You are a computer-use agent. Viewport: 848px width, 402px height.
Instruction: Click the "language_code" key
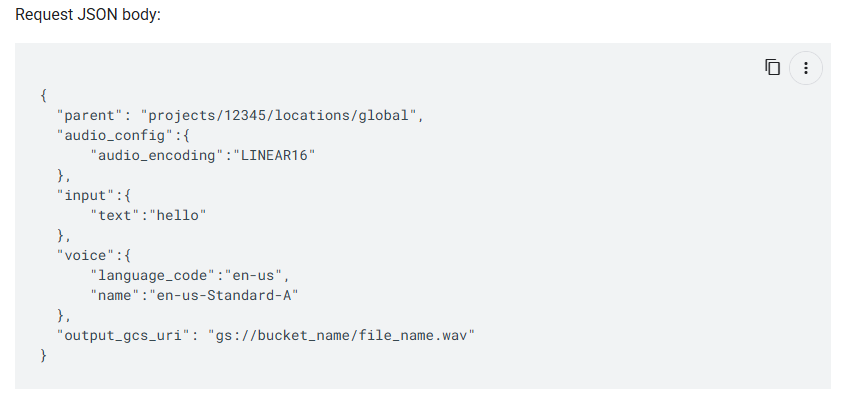pyautogui.click(x=156, y=275)
